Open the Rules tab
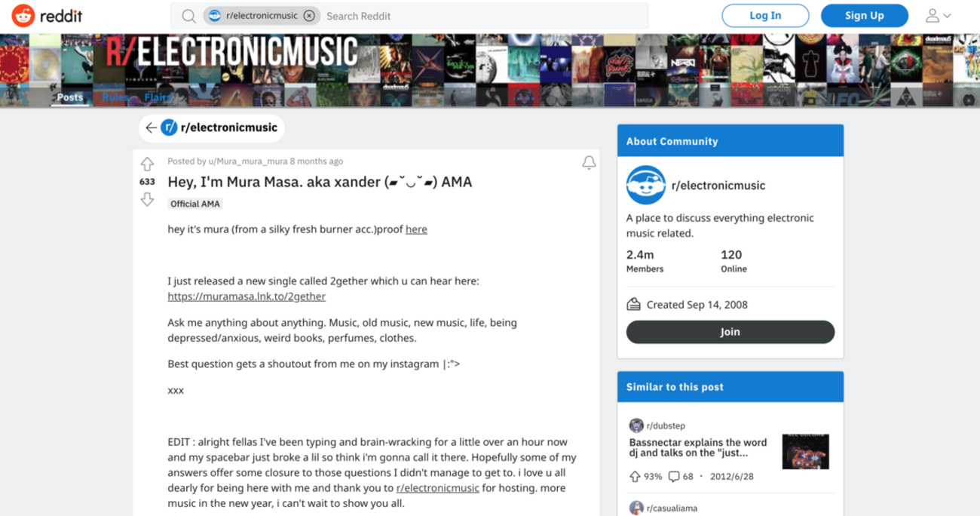980x516 pixels. click(115, 97)
